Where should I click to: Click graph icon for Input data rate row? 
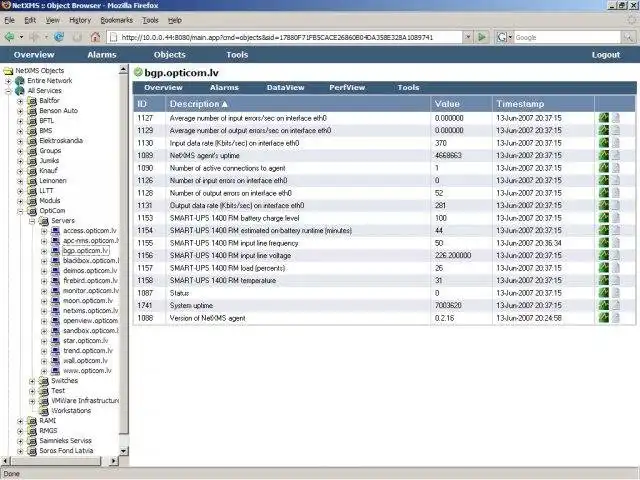(603, 143)
